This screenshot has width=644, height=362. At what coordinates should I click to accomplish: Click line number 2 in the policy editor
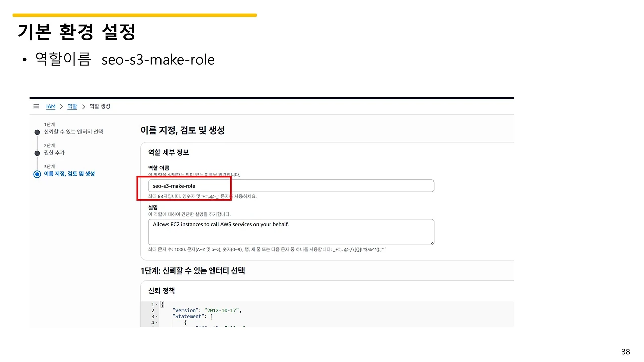[152, 310]
